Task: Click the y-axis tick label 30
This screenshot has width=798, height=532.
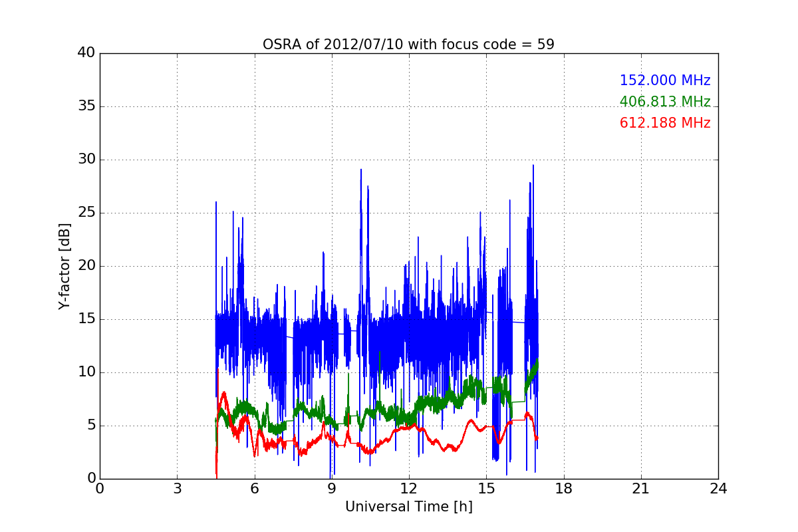Action: click(x=86, y=160)
